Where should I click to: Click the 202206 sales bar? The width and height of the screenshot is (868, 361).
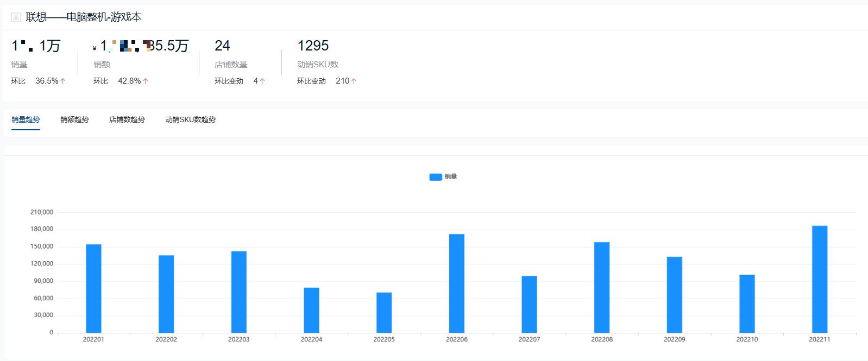457,283
